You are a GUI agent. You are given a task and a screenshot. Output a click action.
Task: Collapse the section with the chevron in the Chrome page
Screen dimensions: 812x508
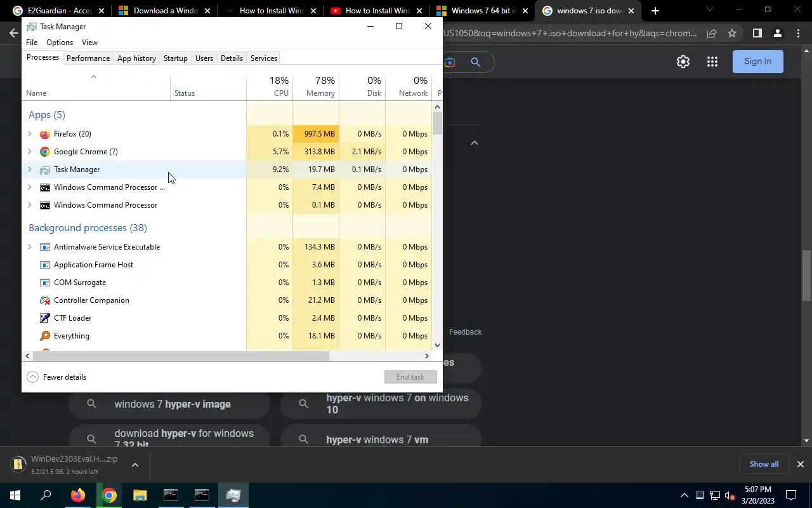point(475,143)
